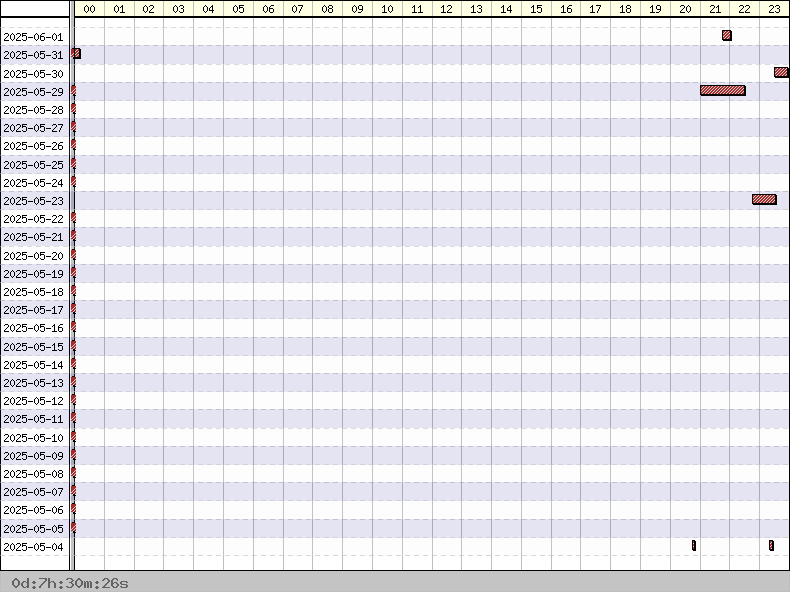This screenshot has height=592, width=790.
Task: Click the hour 23 column header
Action: [774, 9]
